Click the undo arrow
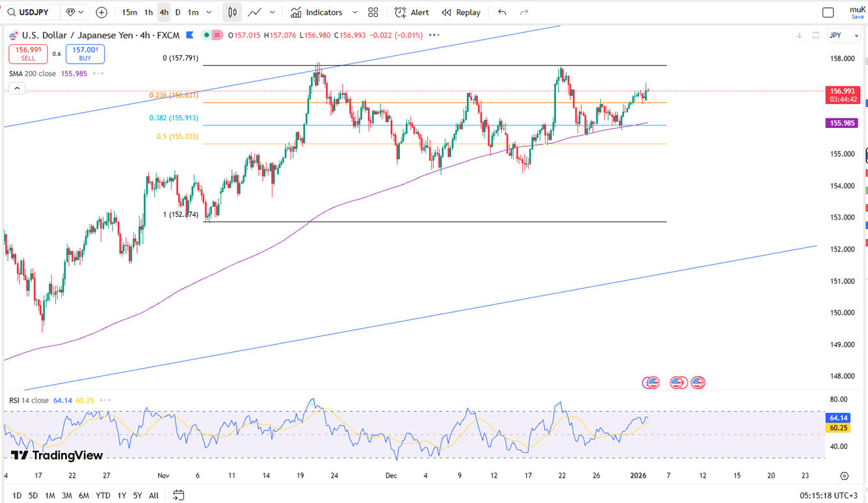 502,12
